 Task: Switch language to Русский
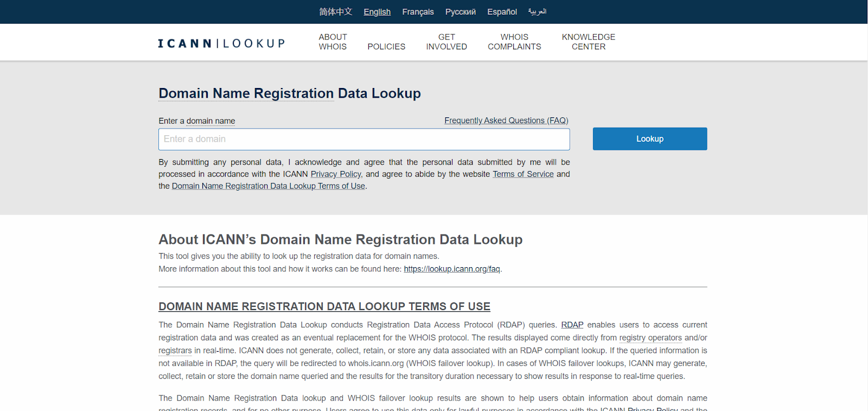tap(461, 11)
